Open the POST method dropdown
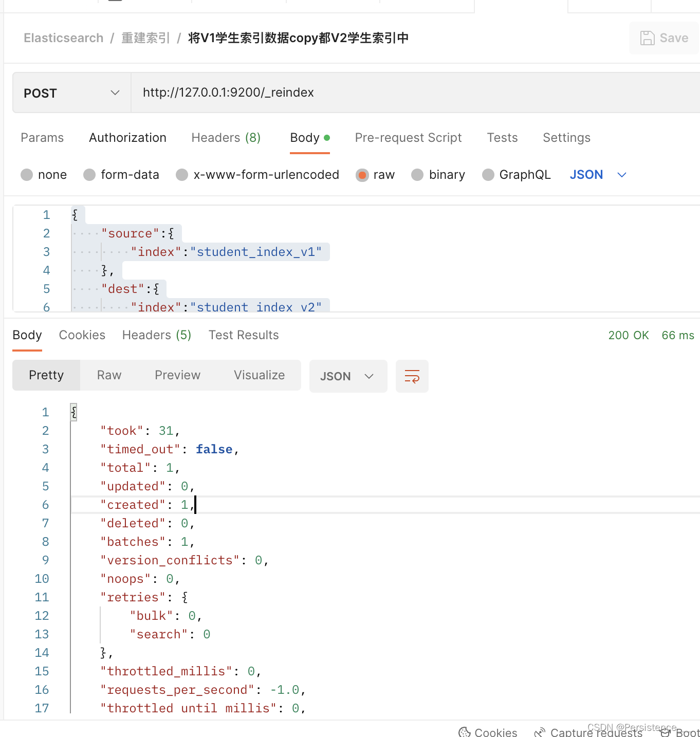 [72, 93]
